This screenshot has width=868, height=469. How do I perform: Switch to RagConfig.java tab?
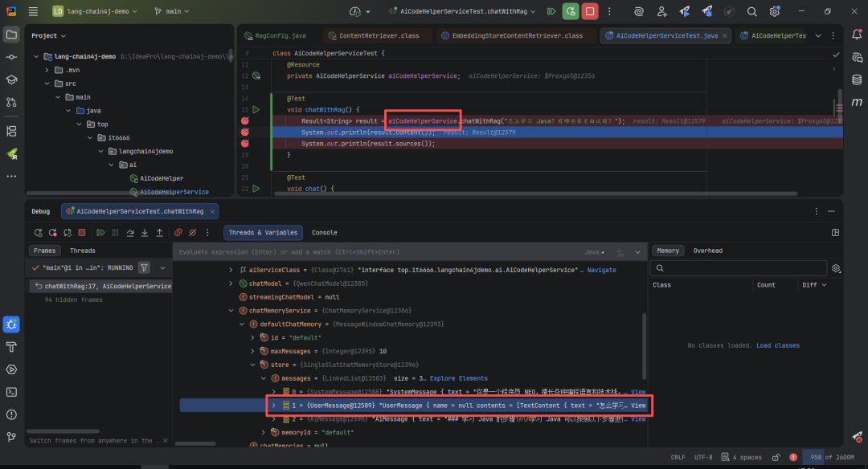[x=275, y=35]
